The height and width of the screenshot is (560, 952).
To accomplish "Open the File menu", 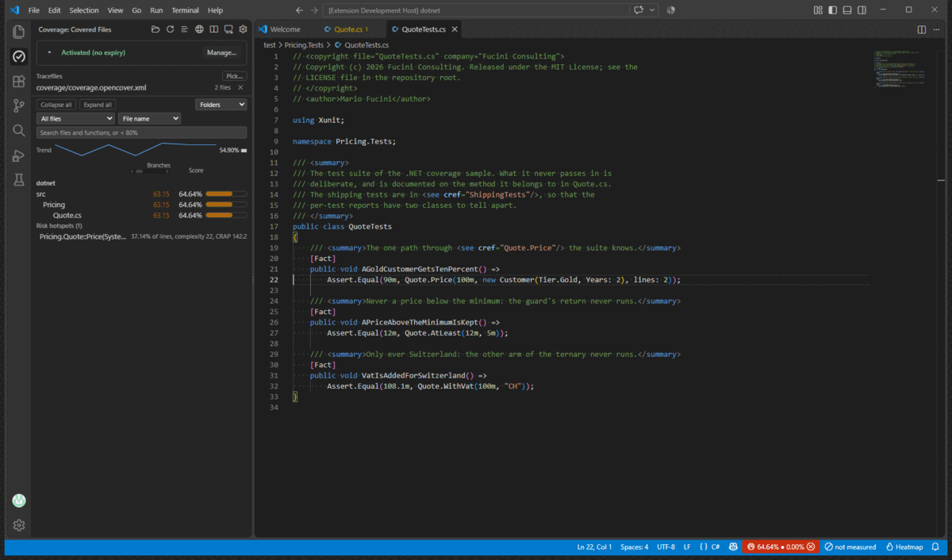I will [34, 10].
